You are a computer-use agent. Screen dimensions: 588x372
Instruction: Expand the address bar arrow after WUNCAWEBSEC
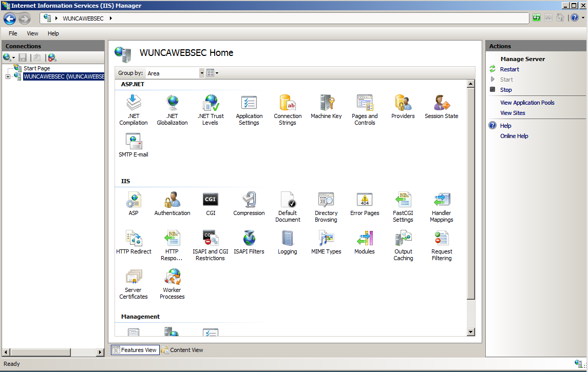click(111, 18)
